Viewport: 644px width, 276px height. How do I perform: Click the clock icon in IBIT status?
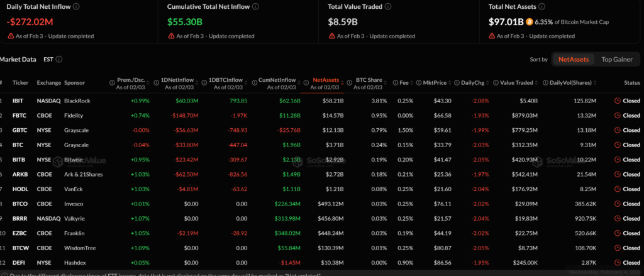point(617,101)
